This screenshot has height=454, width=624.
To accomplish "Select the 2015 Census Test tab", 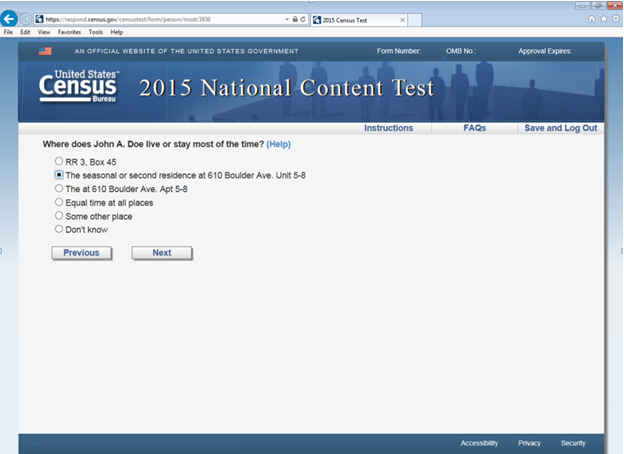I will pyautogui.click(x=358, y=20).
